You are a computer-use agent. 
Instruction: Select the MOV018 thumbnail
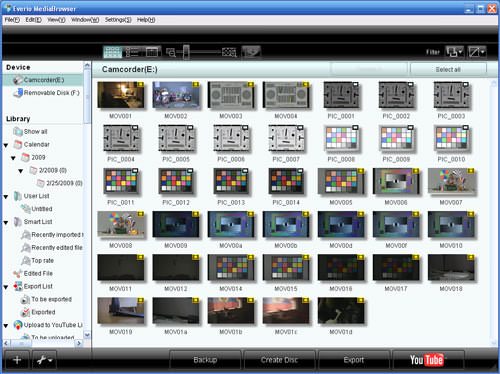tap(451, 267)
